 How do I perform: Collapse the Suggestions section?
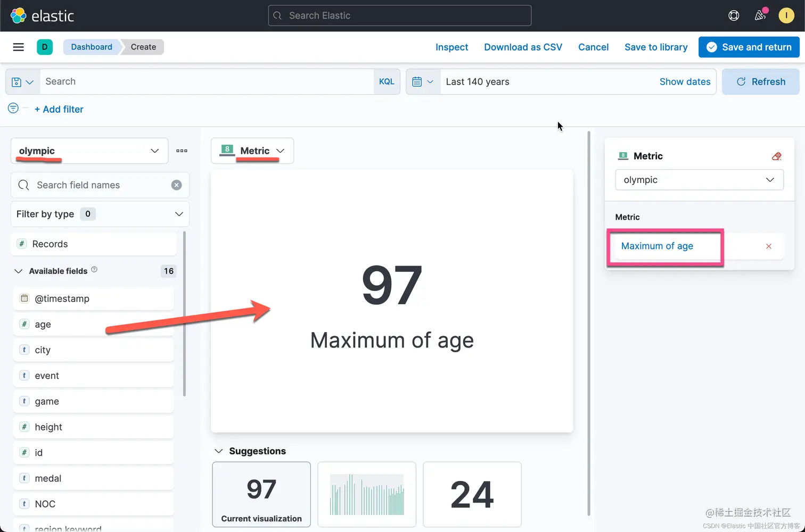[218, 451]
